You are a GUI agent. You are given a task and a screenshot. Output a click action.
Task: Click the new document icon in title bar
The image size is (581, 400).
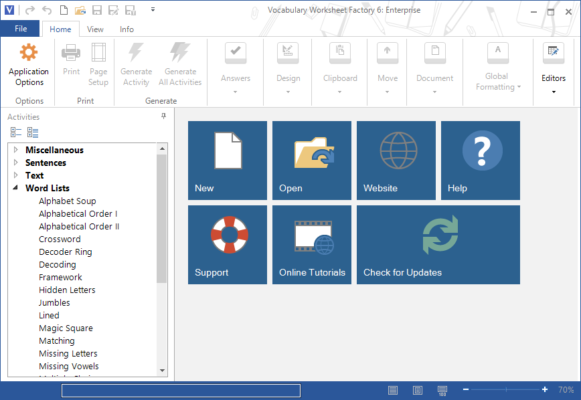coord(64,10)
